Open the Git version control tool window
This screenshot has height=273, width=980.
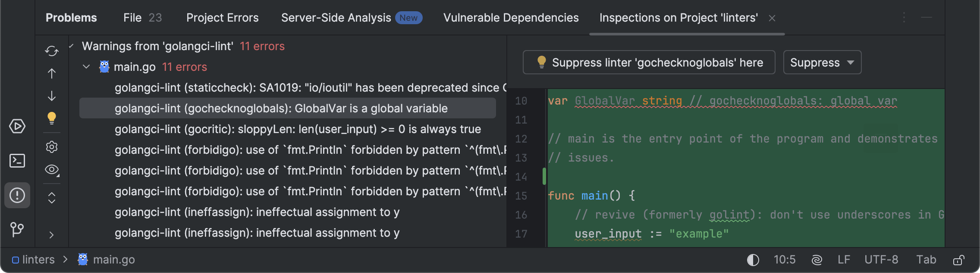point(17,229)
